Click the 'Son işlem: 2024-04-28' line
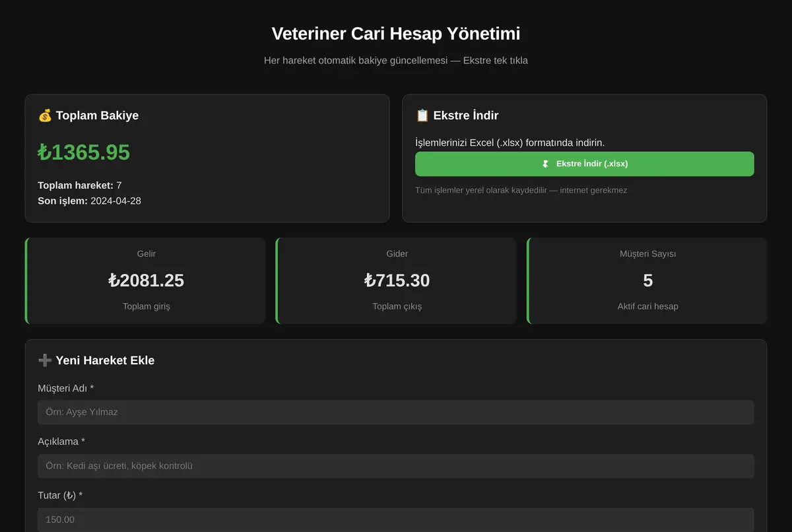This screenshot has height=532, width=792. 89,201
